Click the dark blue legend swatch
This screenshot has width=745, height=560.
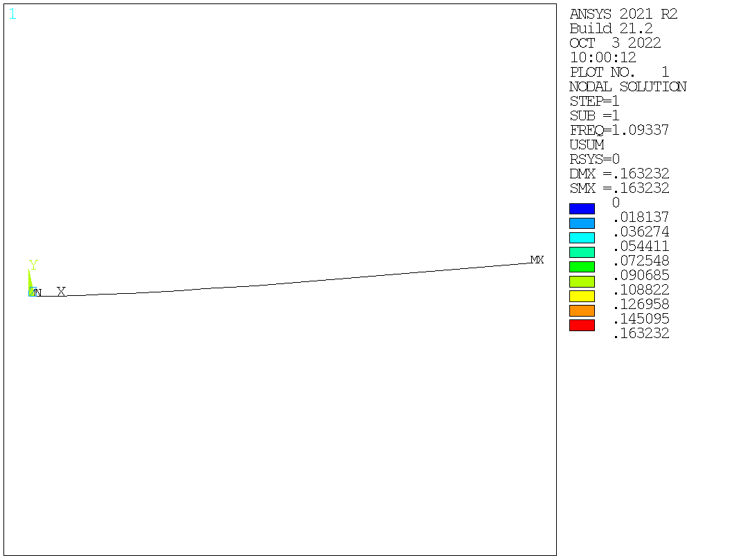[582, 209]
